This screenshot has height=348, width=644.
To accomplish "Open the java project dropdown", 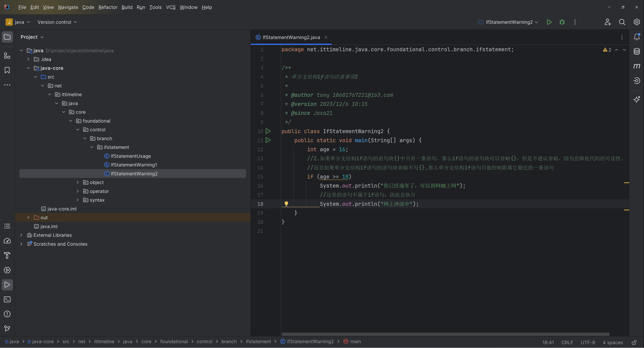I will point(18,22).
